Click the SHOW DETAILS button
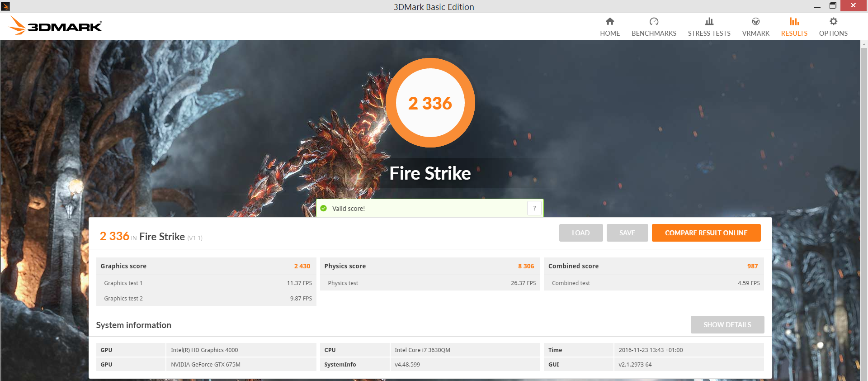 point(727,324)
